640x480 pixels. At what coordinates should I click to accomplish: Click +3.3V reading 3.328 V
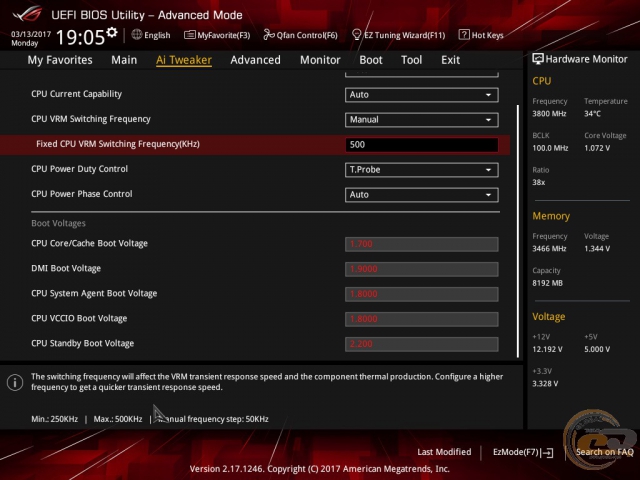click(545, 384)
